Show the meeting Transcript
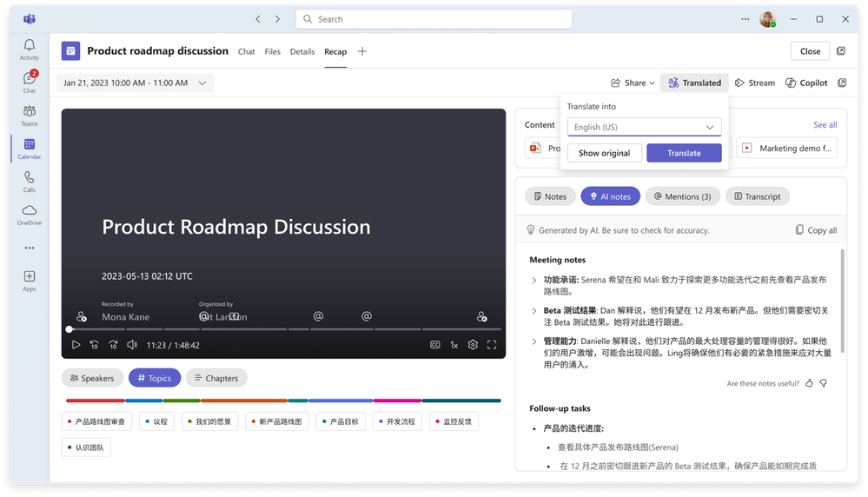 [x=758, y=196]
